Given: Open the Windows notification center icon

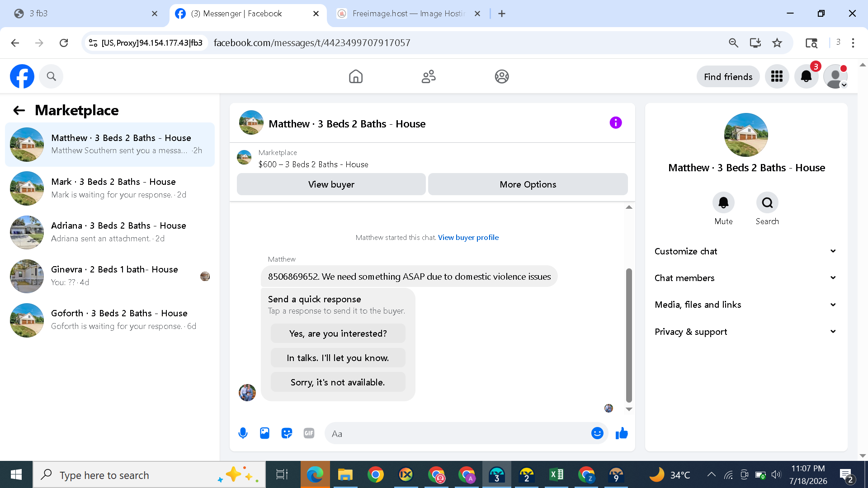Looking at the screenshot, I should 846,475.
